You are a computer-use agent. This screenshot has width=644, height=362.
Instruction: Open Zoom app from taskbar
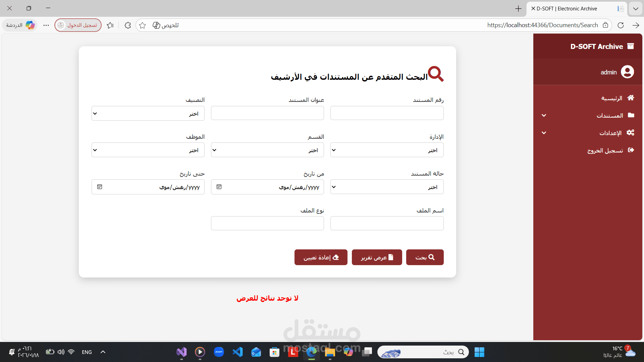click(219, 352)
